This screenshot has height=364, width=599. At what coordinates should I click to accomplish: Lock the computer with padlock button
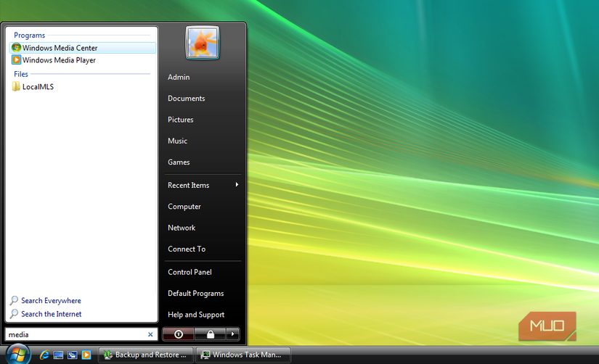(x=210, y=334)
